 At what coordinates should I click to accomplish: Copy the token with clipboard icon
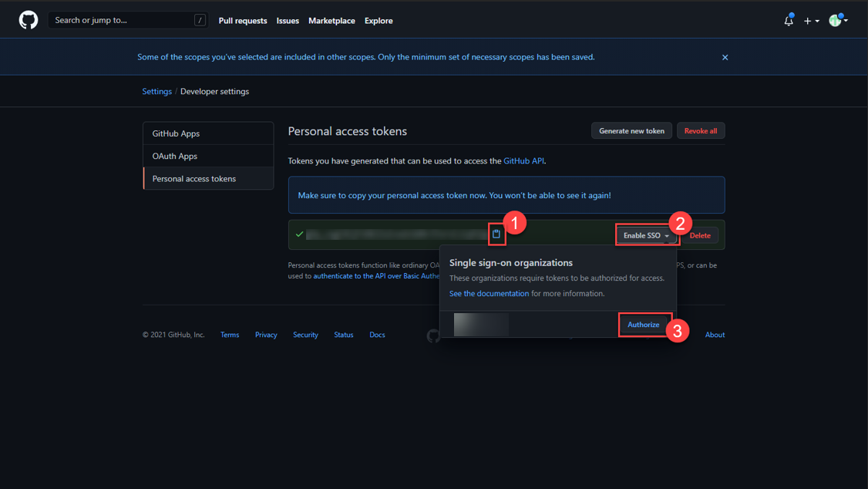[496, 234]
